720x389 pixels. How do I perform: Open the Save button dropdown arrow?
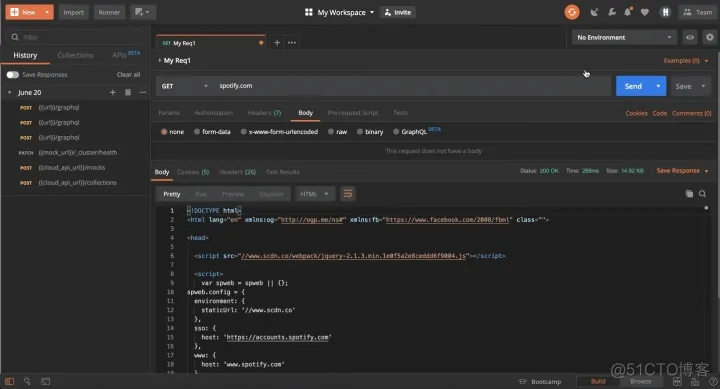pyautogui.click(x=703, y=86)
